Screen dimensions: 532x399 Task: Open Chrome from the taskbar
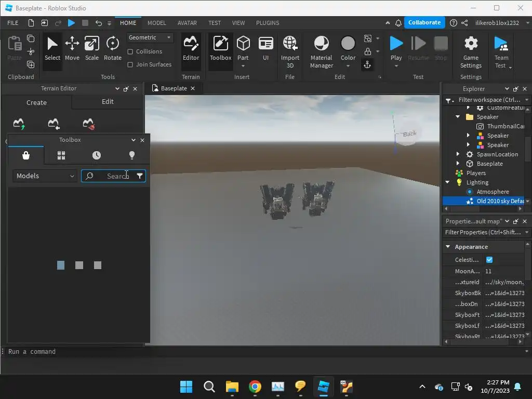tap(255, 387)
